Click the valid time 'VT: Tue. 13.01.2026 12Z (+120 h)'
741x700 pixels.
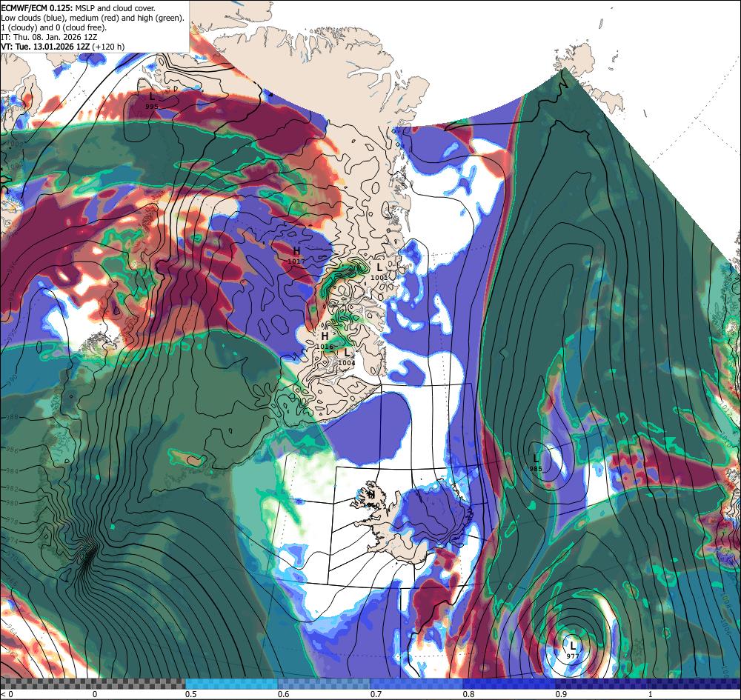[x=63, y=47]
